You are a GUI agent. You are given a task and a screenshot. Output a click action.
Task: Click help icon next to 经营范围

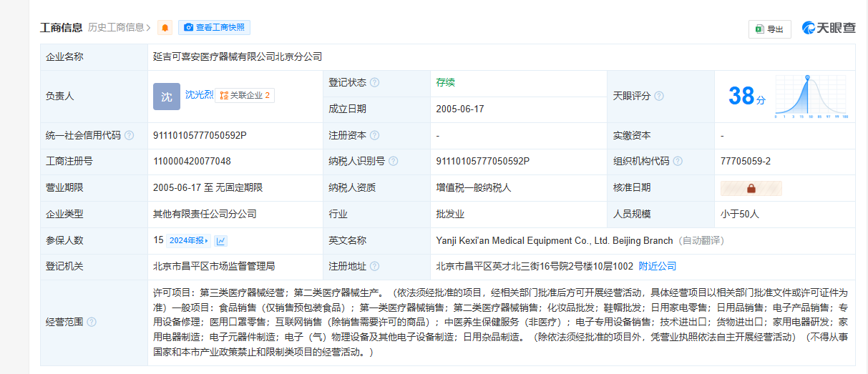[x=92, y=323]
